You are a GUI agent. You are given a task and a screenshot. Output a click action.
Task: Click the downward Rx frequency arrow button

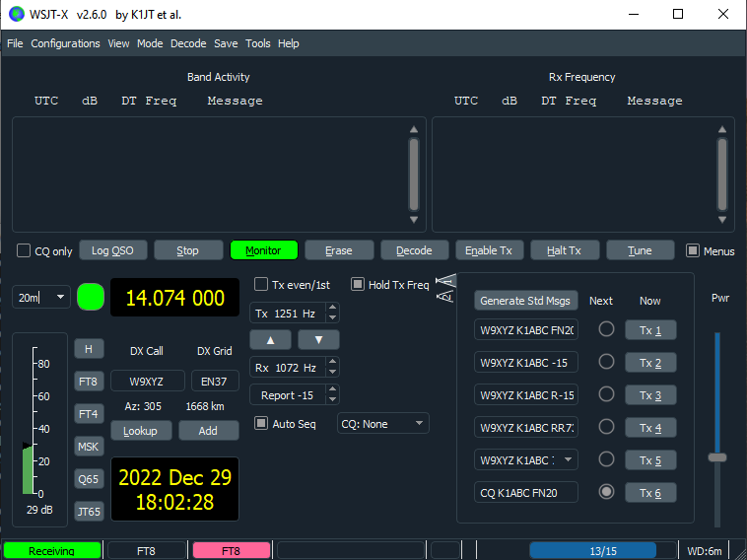point(318,340)
